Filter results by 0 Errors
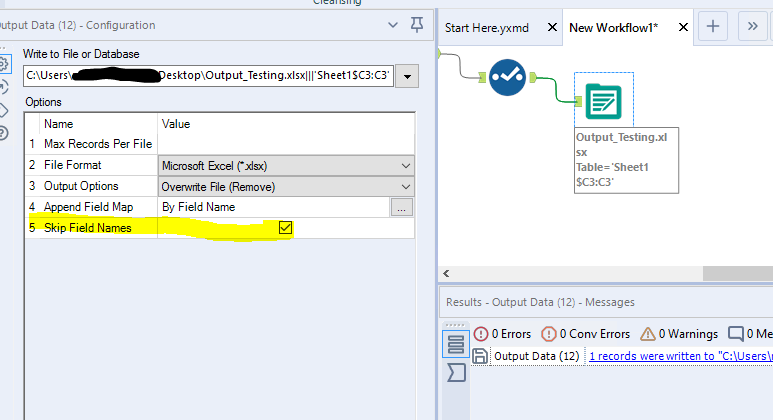 tap(502, 334)
